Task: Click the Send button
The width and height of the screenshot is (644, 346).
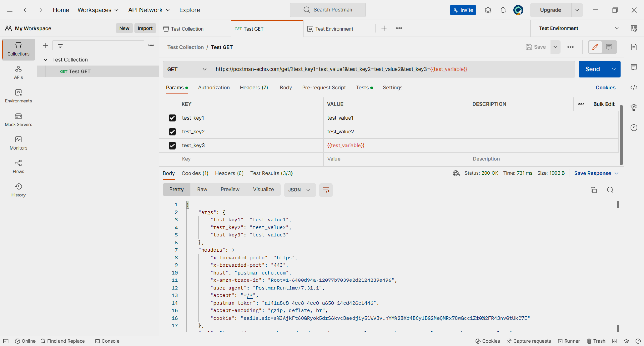Action: [x=592, y=69]
